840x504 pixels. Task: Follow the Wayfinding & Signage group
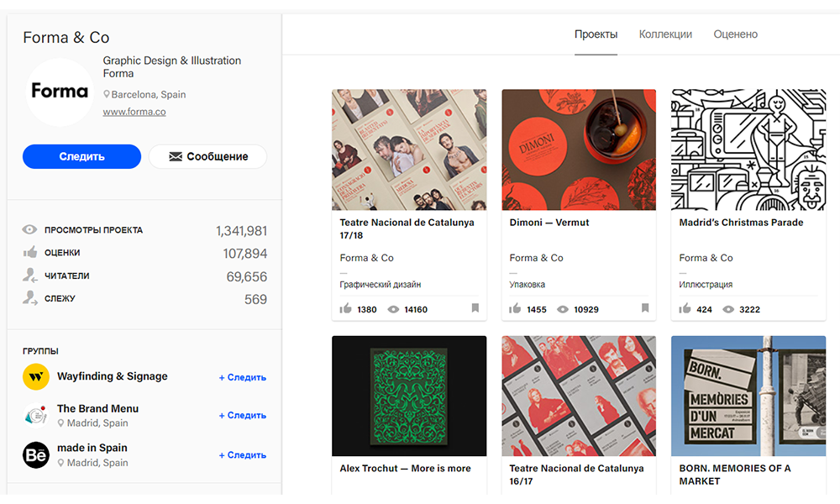coord(243,377)
